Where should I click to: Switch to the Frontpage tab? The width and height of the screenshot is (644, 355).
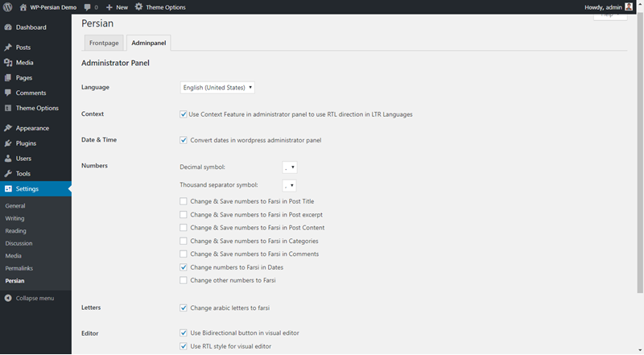pyautogui.click(x=104, y=43)
